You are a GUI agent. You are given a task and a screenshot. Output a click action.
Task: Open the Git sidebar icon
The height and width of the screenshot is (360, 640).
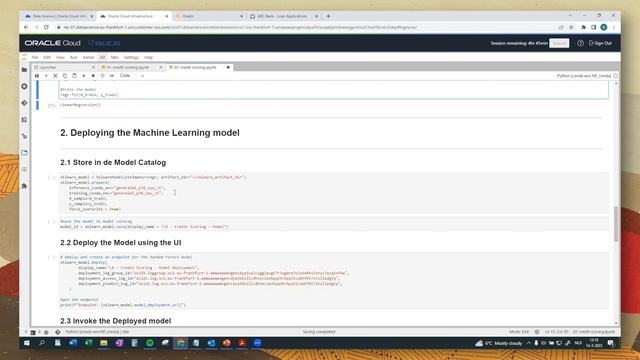tap(24, 103)
